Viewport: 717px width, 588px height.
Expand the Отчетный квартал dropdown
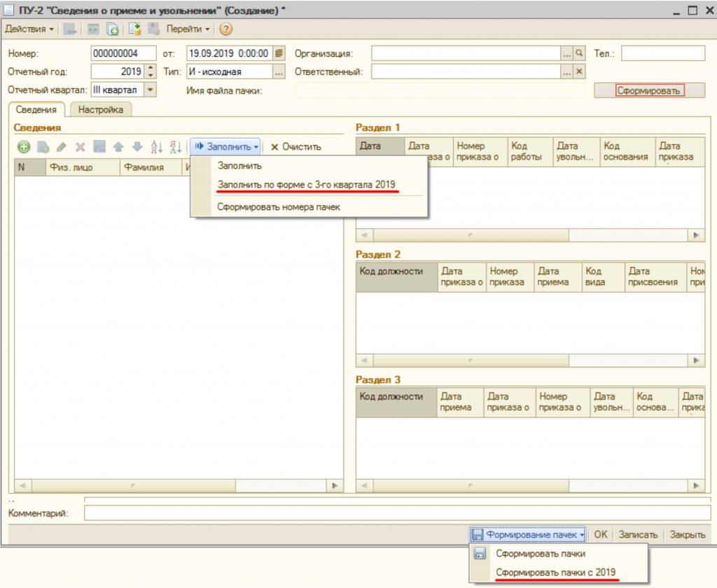point(151,90)
